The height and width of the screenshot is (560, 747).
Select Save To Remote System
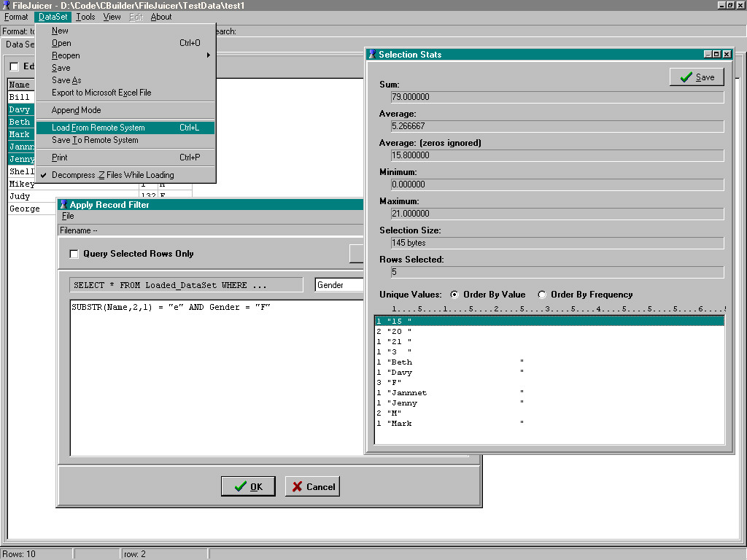(x=125, y=140)
